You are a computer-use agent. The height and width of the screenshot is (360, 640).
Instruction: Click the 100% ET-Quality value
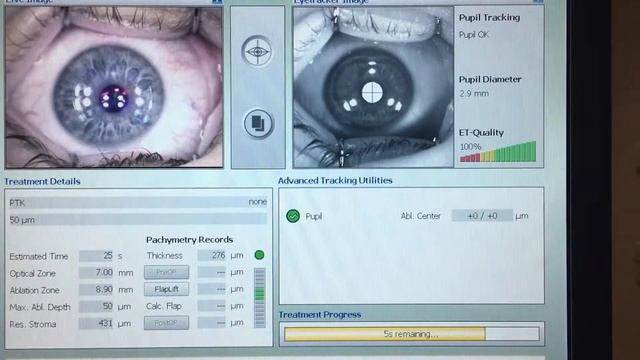[x=470, y=147]
